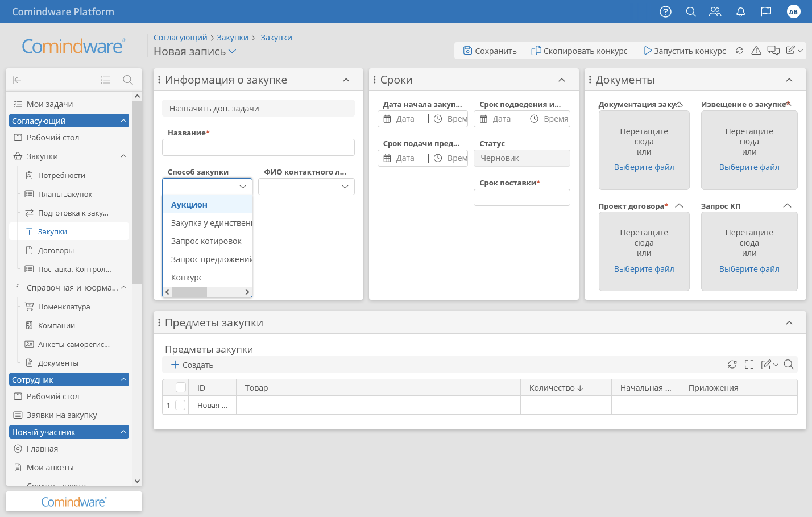Refresh the Предметы закупки table
This screenshot has width=812, height=517.
point(732,365)
